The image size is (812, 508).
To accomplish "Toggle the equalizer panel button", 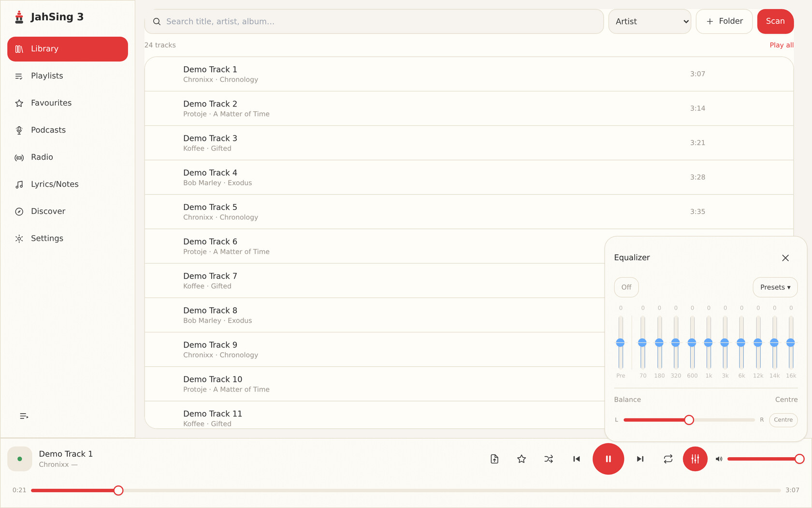I will click(x=695, y=459).
